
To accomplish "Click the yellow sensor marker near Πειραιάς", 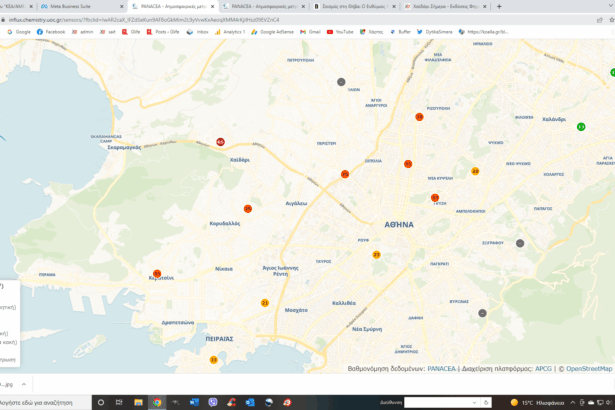I will [x=213, y=359].
